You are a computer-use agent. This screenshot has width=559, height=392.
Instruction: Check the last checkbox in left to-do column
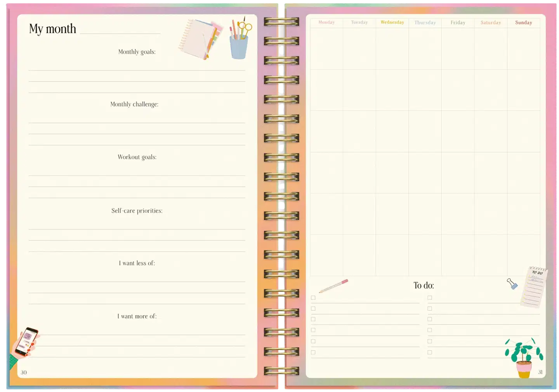pos(313,352)
